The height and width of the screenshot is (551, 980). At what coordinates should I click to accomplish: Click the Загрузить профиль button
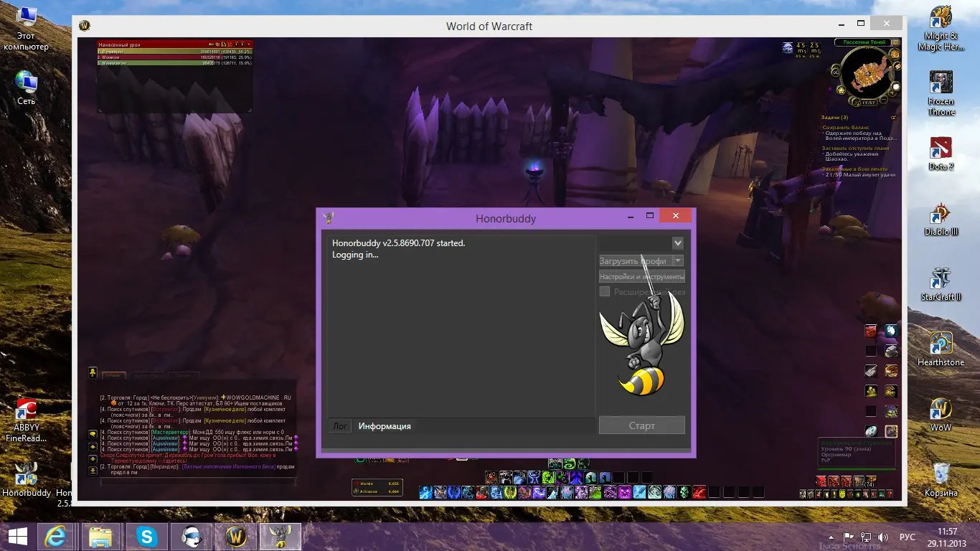[636, 261]
